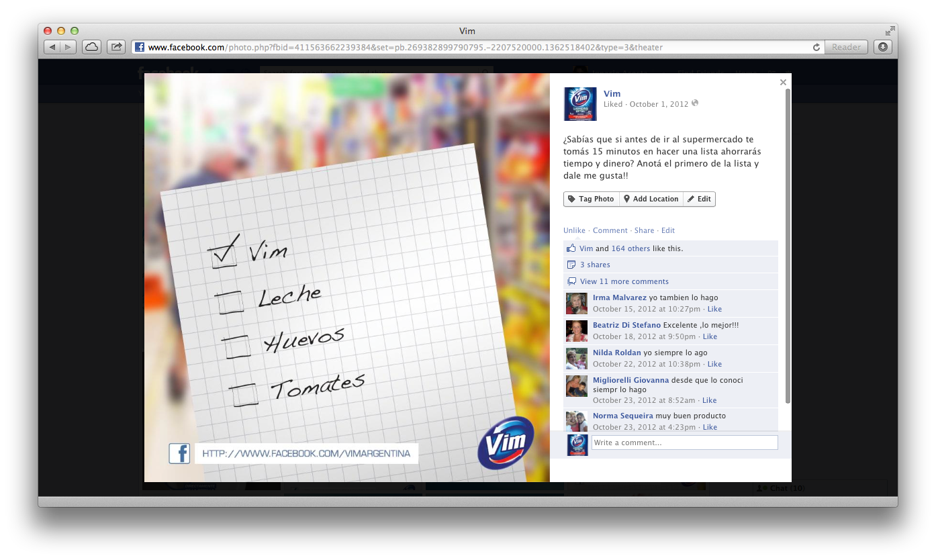Like Irma Malvarez's comment
The image size is (936, 560).
pyautogui.click(x=714, y=309)
